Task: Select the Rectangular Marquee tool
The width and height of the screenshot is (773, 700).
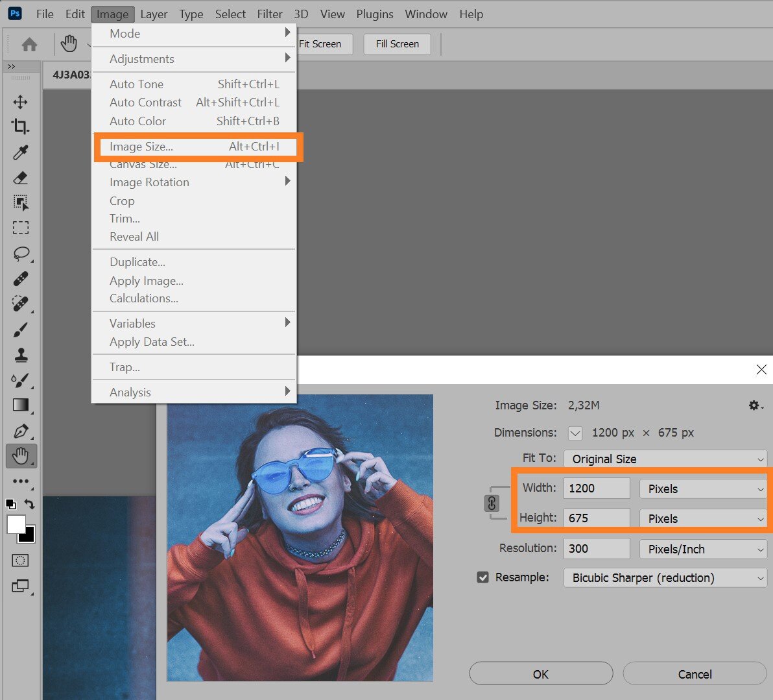Action: tap(20, 228)
